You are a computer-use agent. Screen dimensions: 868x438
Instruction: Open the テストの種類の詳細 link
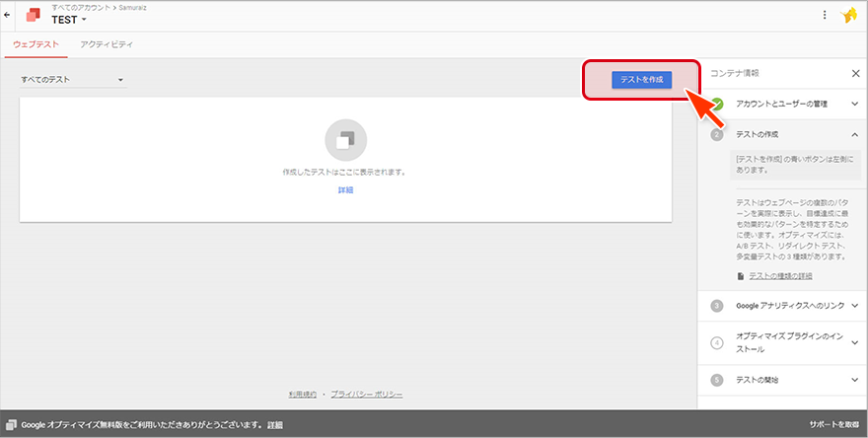click(x=780, y=276)
